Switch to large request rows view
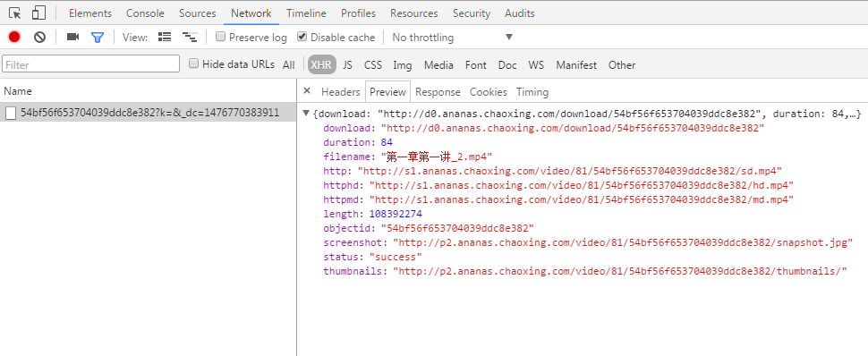Screen dimensions: 868x356 point(165,37)
